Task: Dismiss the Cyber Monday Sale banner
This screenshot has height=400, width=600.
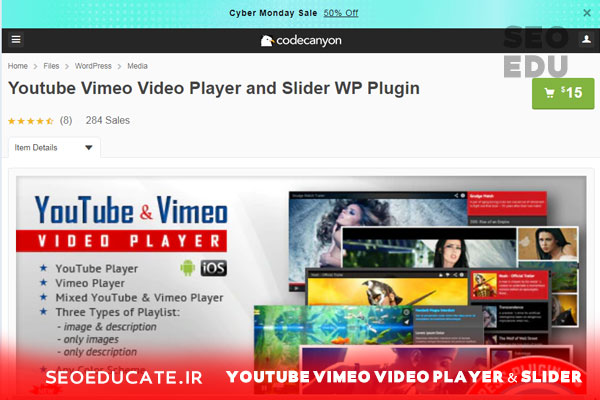Action: [587, 13]
